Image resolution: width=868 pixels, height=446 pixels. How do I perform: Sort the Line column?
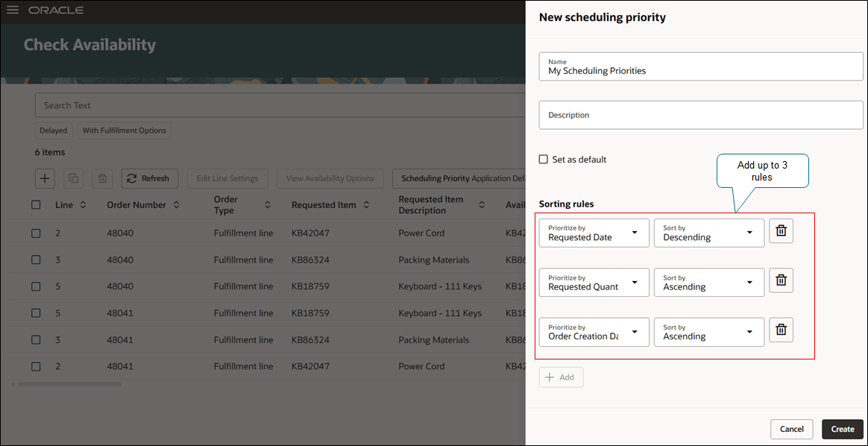tap(83, 205)
